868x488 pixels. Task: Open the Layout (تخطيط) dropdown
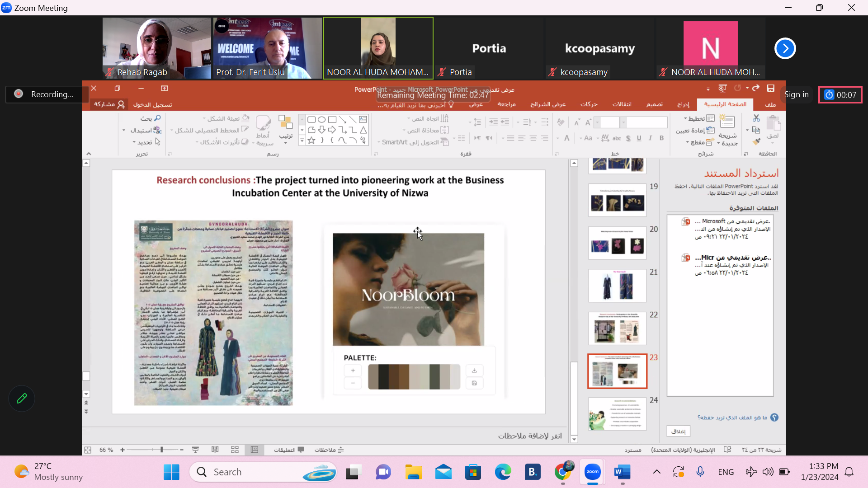pos(699,118)
